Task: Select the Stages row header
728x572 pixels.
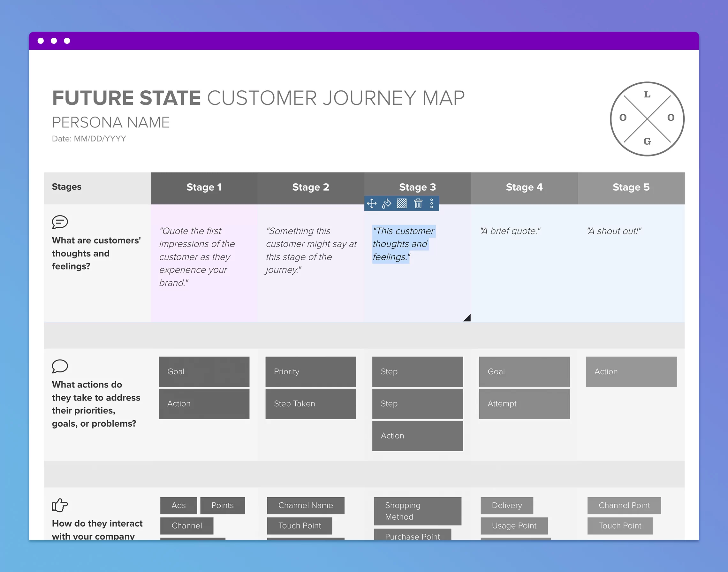Action: (x=67, y=187)
